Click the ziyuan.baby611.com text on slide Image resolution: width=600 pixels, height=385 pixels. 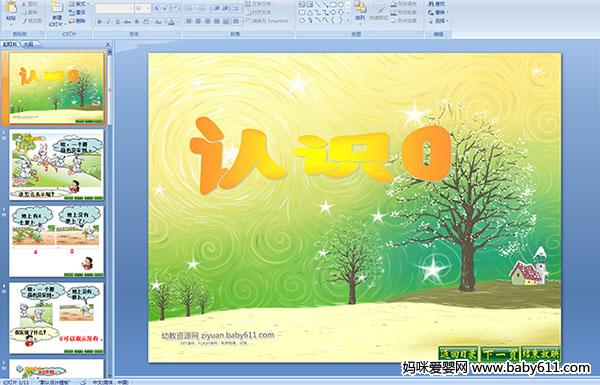[x=237, y=336]
